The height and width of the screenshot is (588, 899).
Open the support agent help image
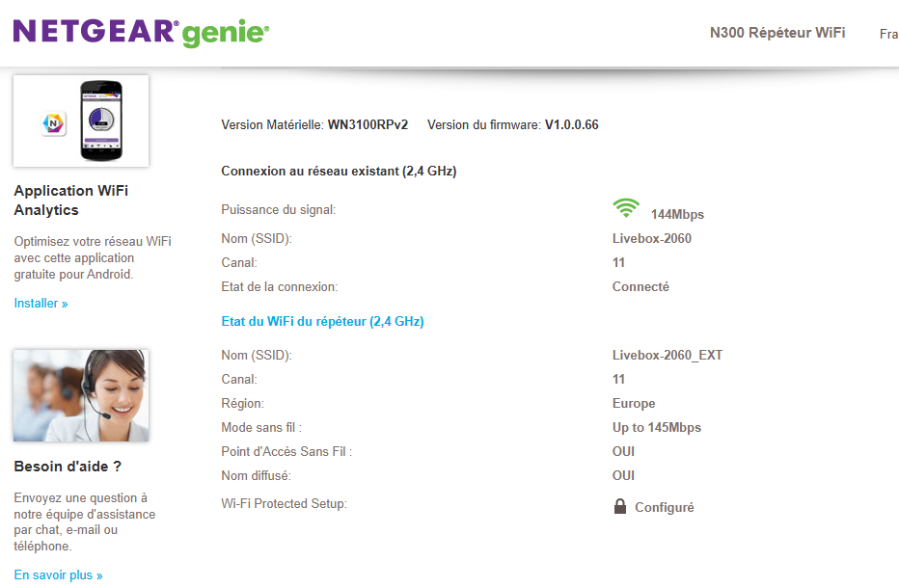pyautogui.click(x=81, y=395)
